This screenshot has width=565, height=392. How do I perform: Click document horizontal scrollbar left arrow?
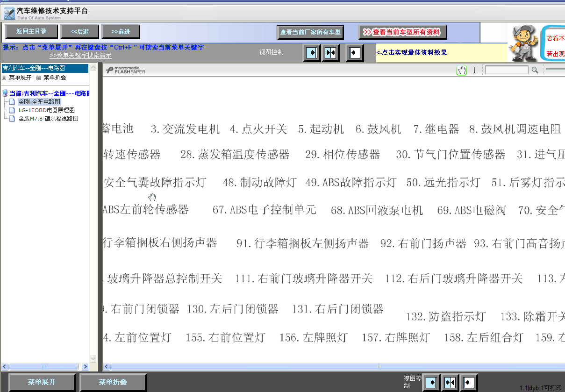(x=107, y=367)
